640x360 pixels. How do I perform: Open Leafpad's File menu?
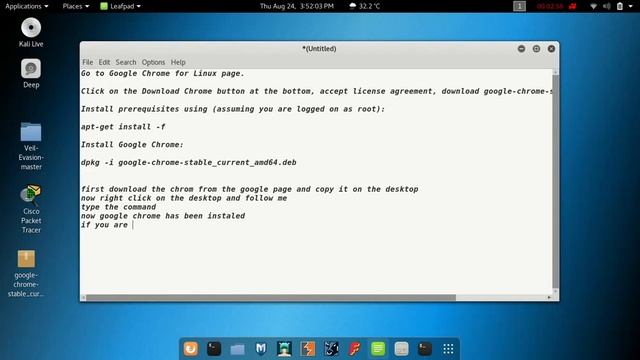point(88,62)
